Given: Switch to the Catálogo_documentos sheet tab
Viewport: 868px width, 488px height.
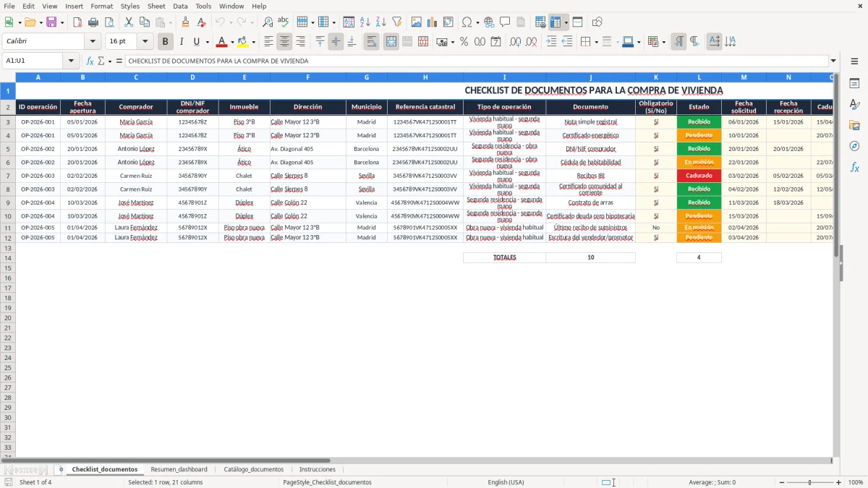Looking at the screenshot, I should click(x=254, y=469).
